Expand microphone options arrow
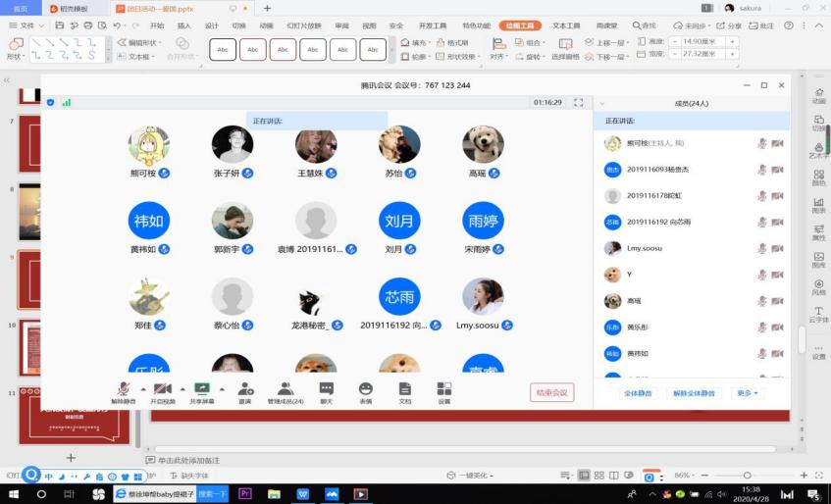The image size is (831, 504). click(x=143, y=389)
